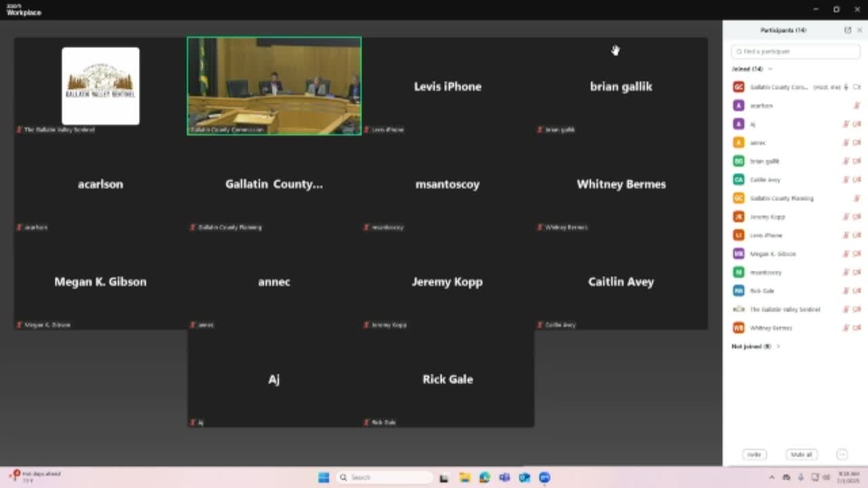Image resolution: width=868 pixels, height=488 pixels.
Task: Select Gallatin County Planning in participants list
Action: tap(781, 199)
